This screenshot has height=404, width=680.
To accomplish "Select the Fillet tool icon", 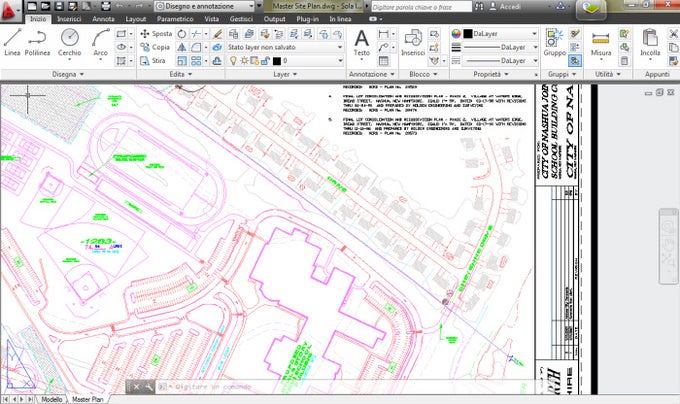I will 196,47.
